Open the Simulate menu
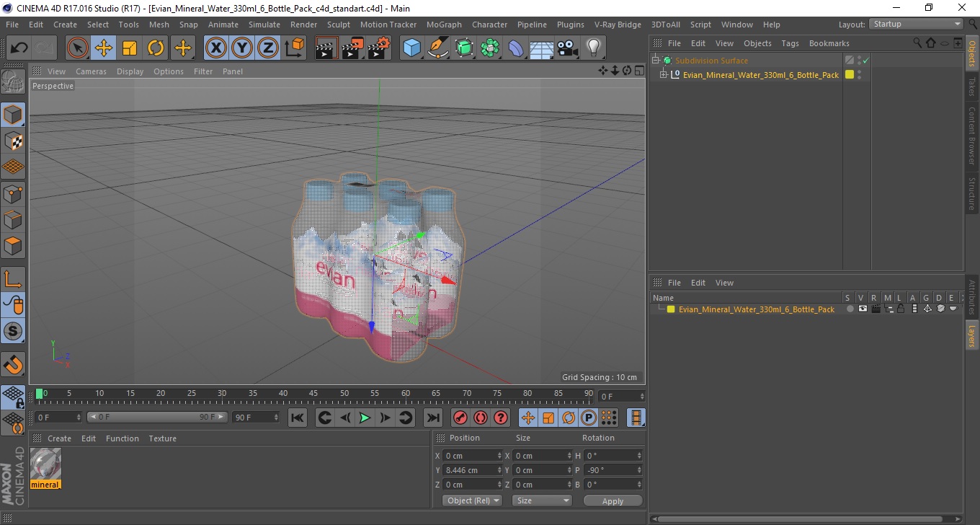The image size is (980, 525). pos(264,25)
